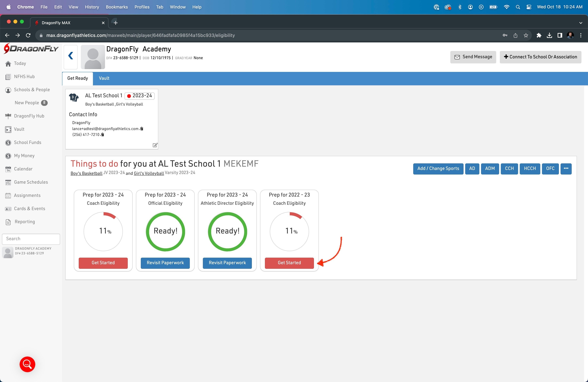Click the Send Message button
The image size is (588, 382).
pyautogui.click(x=473, y=57)
